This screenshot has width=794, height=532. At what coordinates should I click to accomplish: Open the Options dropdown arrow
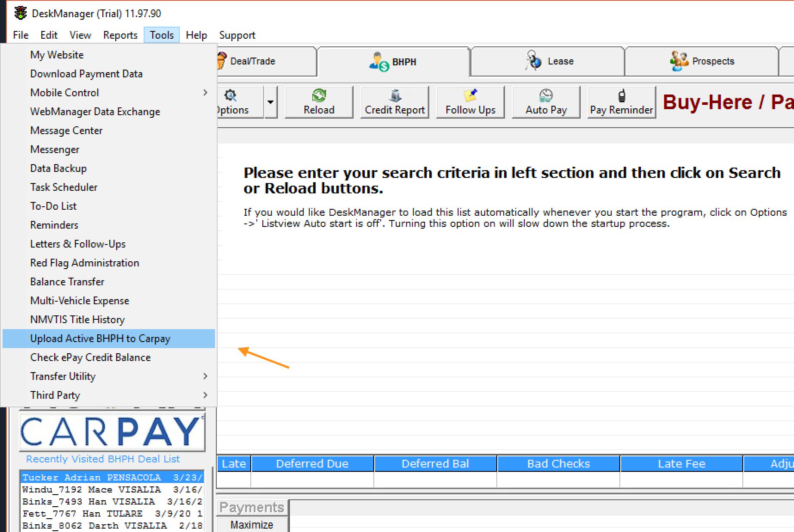[271, 102]
